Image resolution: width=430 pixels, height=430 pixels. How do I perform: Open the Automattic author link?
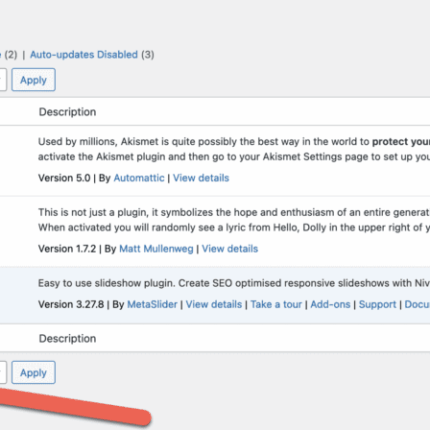[x=139, y=178]
